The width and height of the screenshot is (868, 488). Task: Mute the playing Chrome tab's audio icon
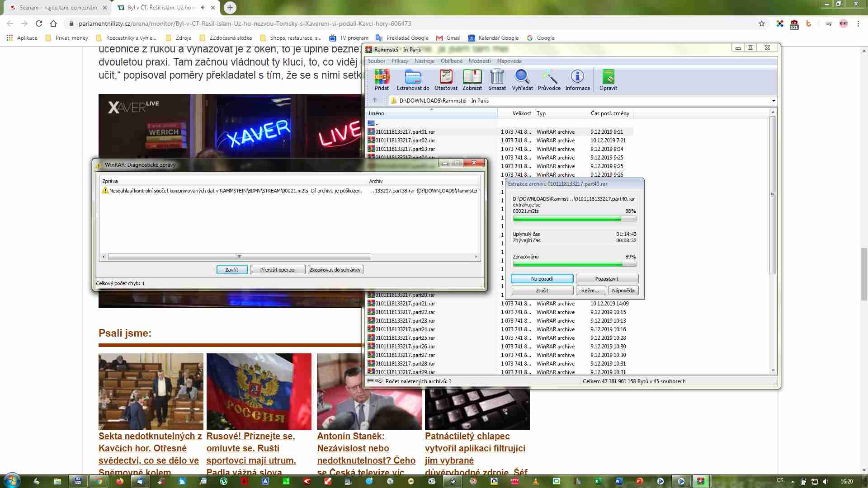[203, 8]
